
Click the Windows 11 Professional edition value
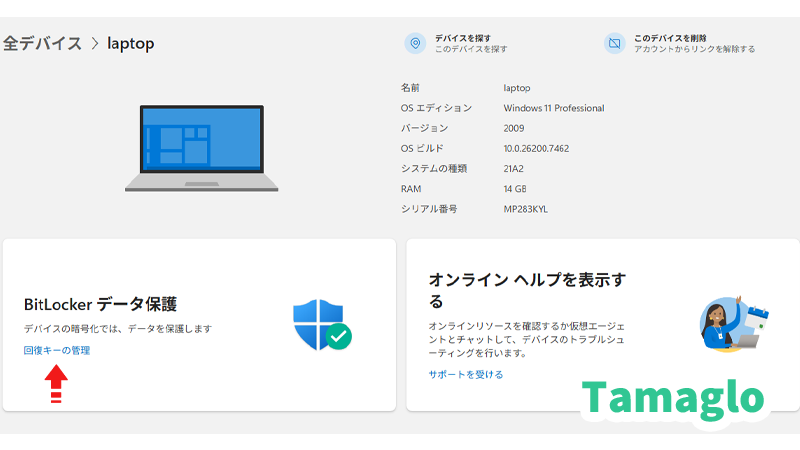tap(553, 108)
